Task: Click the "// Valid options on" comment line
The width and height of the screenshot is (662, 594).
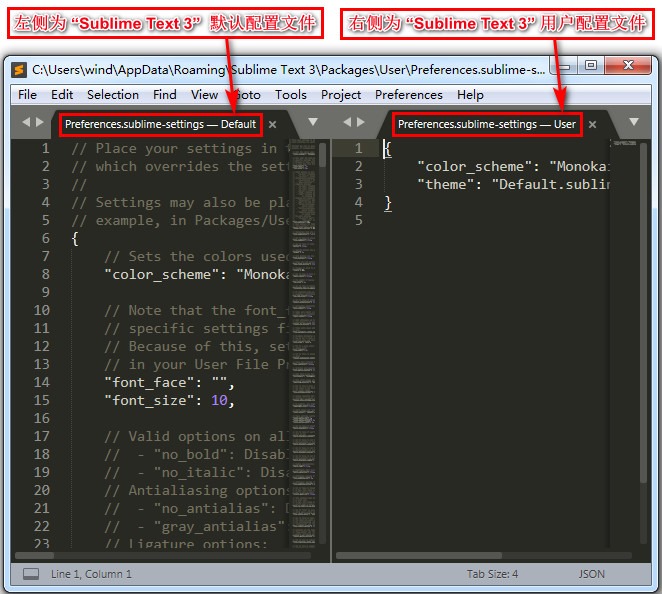Action: 197,437
